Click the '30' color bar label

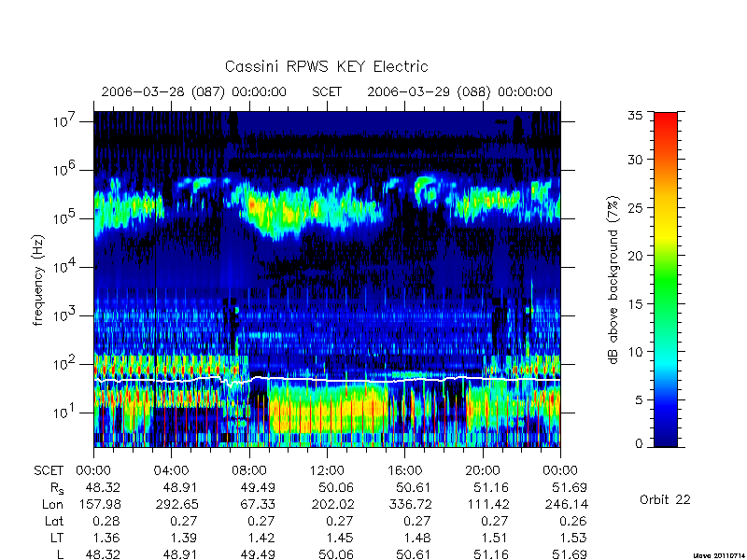point(635,159)
